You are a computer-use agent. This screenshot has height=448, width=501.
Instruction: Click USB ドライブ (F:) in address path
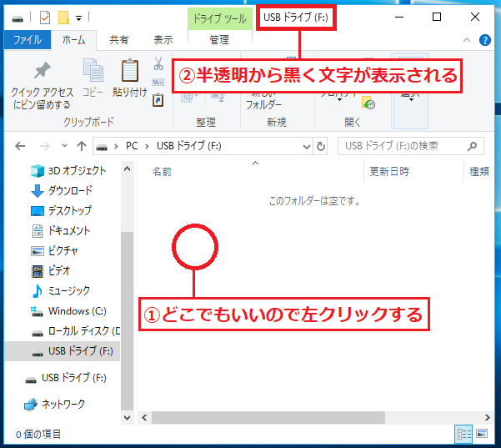(x=189, y=146)
